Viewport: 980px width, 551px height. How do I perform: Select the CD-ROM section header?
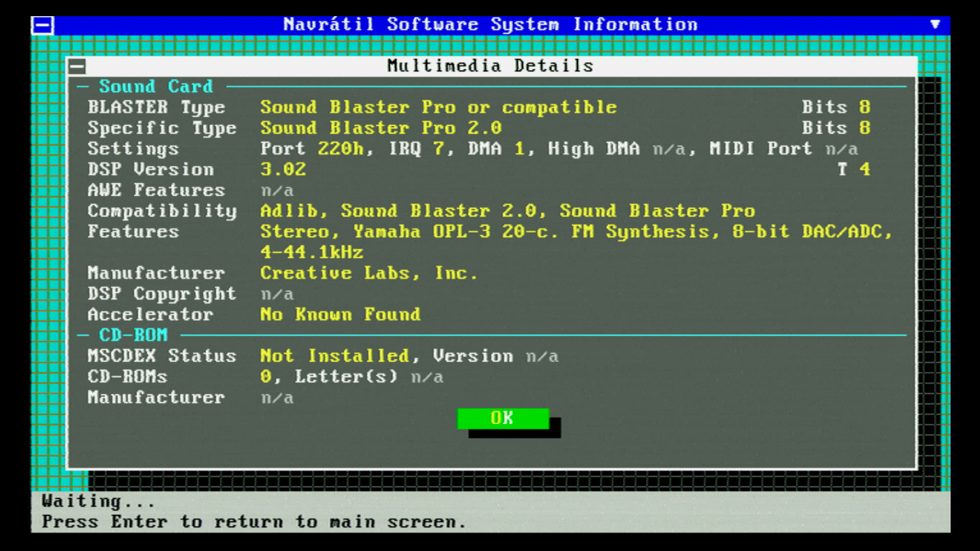coord(133,335)
